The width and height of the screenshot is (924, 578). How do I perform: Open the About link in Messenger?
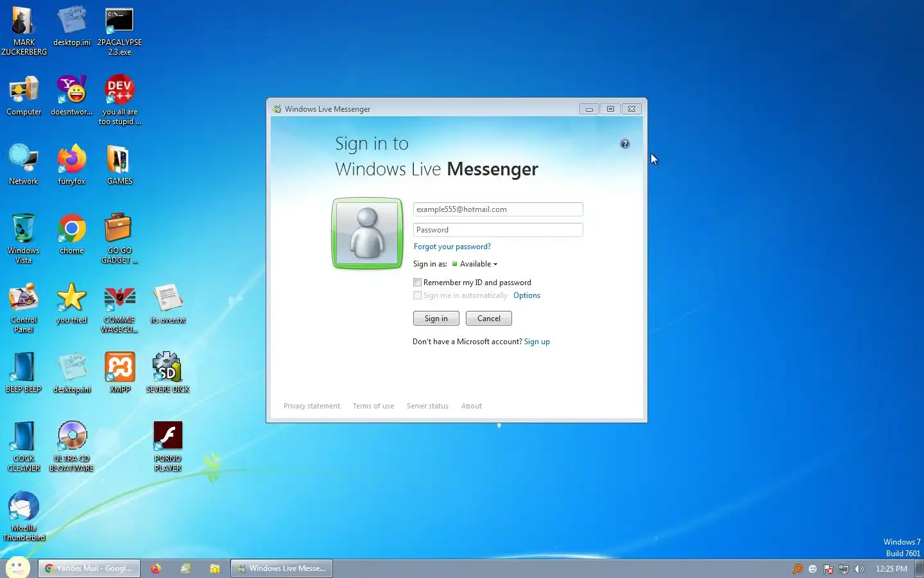(472, 406)
